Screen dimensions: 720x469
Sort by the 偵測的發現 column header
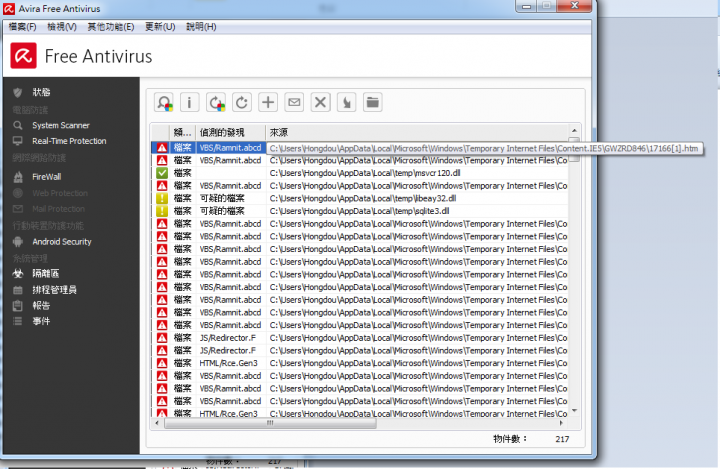click(231, 133)
